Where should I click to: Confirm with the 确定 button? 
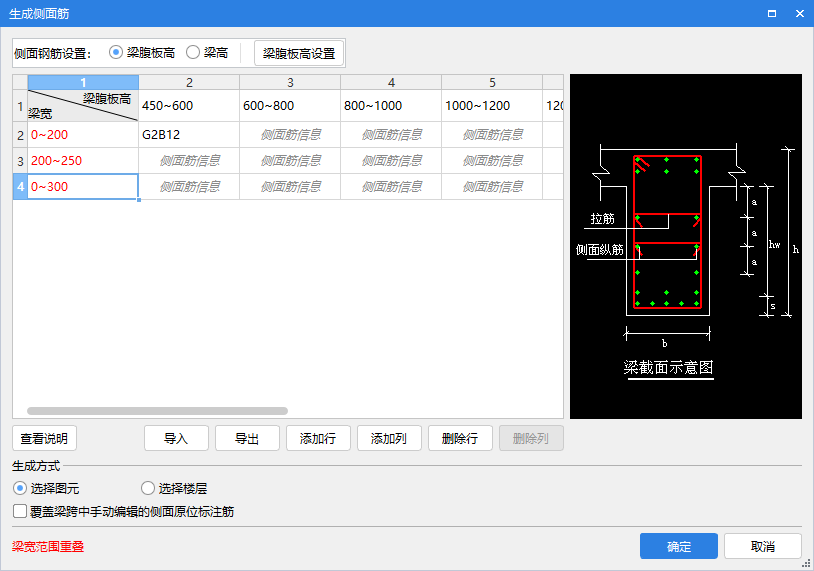679,546
